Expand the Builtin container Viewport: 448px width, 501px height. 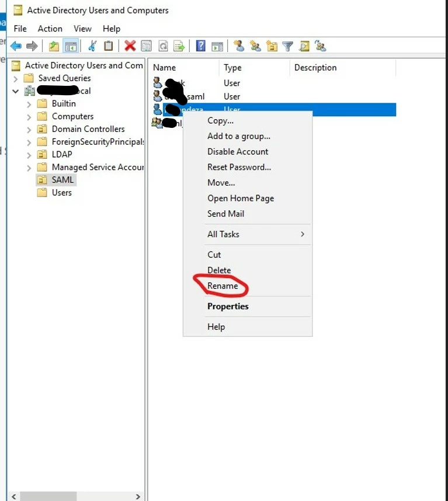coord(29,104)
